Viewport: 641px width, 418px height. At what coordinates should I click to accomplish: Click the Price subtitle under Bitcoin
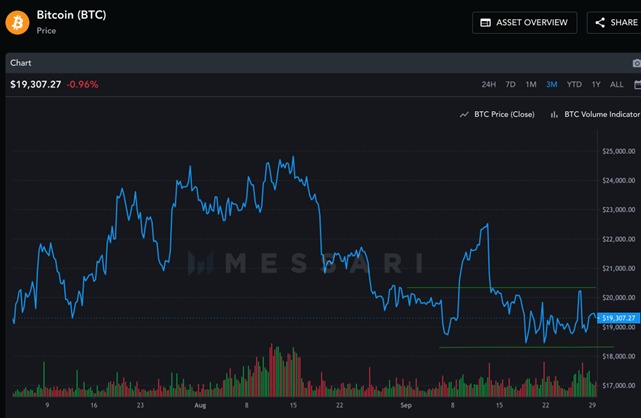[x=46, y=31]
